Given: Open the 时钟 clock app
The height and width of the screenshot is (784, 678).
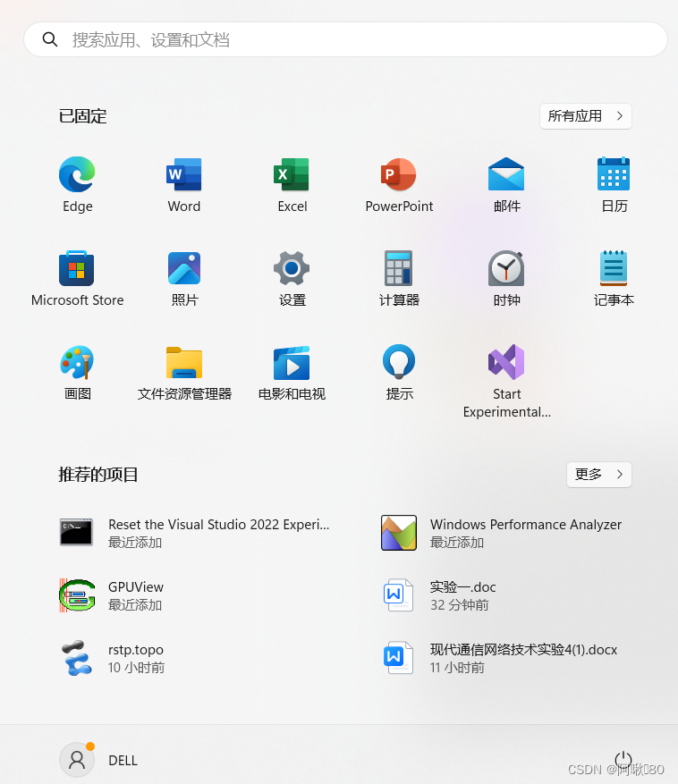Looking at the screenshot, I should point(506,268).
